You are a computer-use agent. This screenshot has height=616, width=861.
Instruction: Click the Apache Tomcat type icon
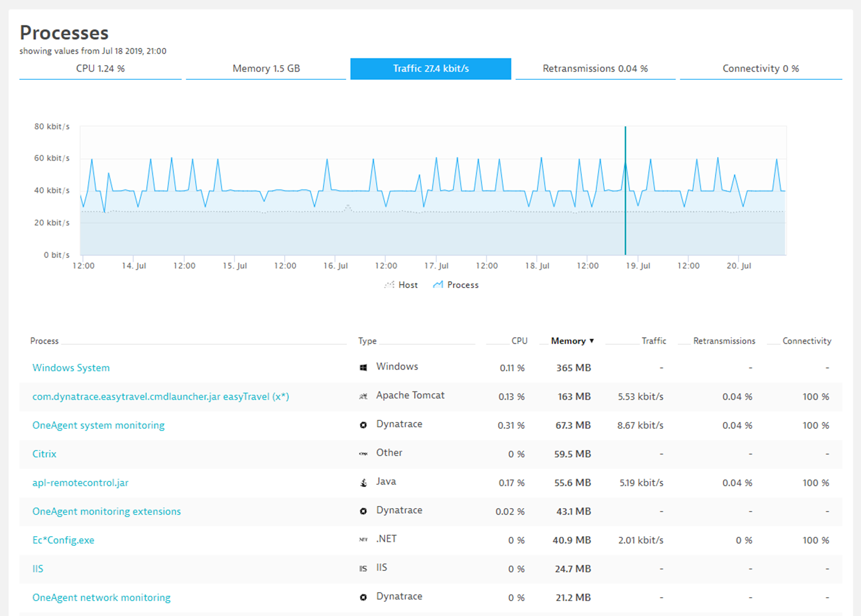click(x=363, y=396)
